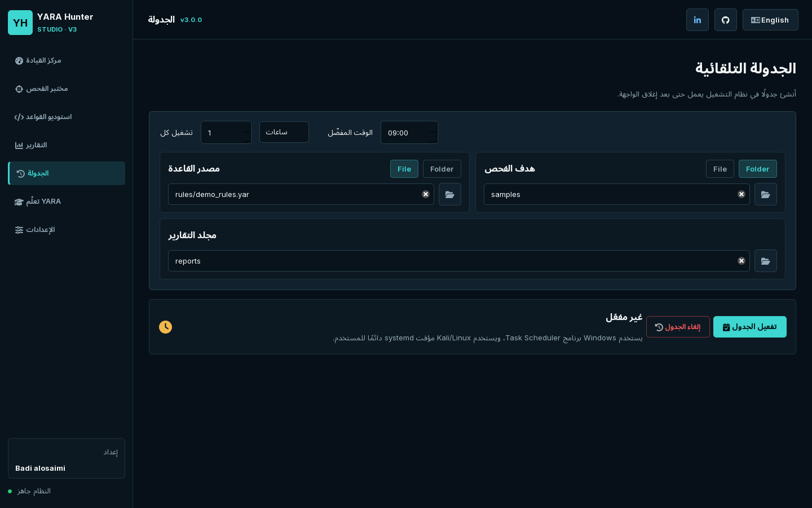Click the rules/demo_rules.yar path field
The width and height of the screenshot is (812, 508).
click(301, 194)
